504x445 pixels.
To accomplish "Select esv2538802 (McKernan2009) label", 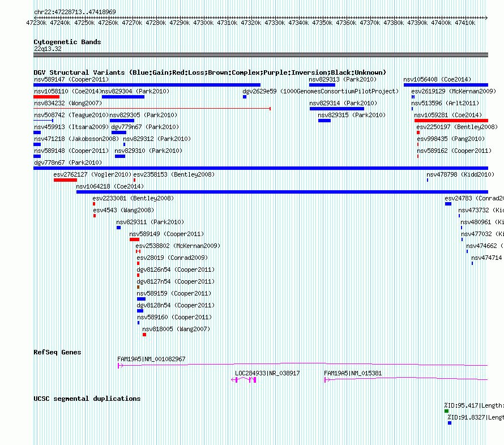I will pos(178,246).
